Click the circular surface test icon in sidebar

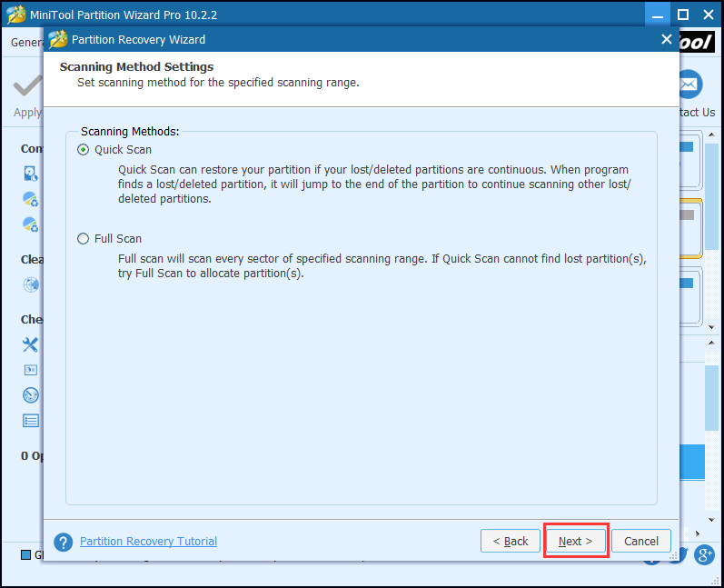(x=31, y=395)
